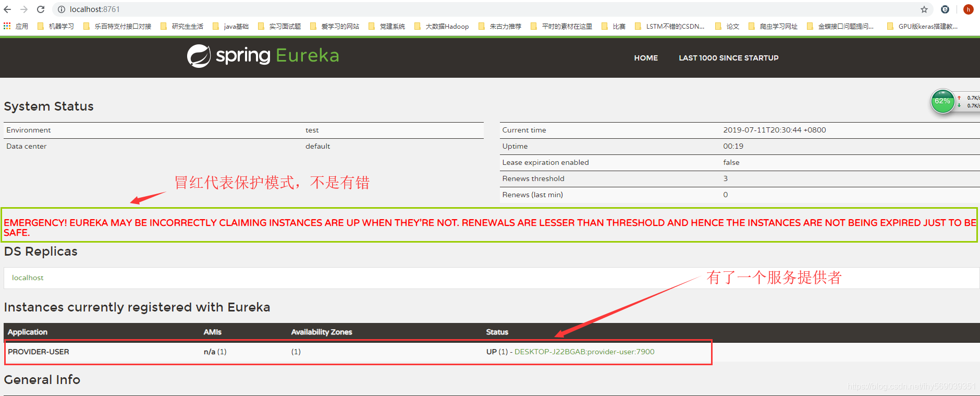Screen dimensions: 980x396
Task: Go to the HOME navigation item
Action: 646,58
